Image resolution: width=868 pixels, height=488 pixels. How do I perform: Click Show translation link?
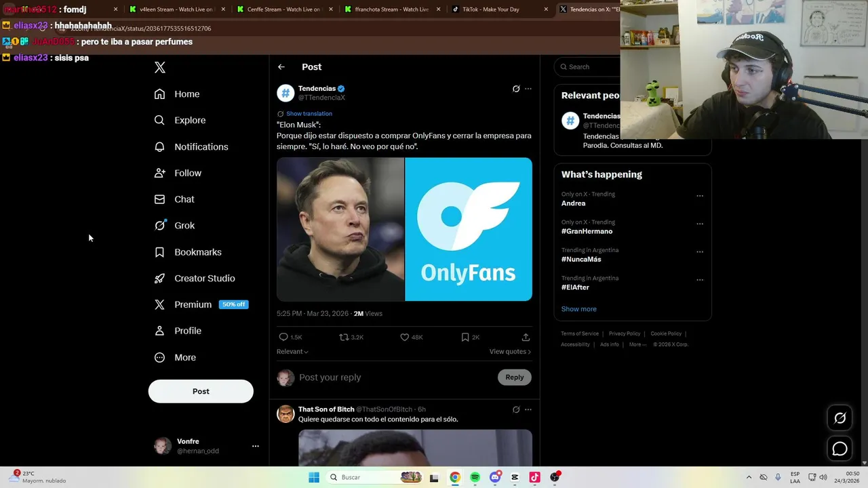pos(309,114)
